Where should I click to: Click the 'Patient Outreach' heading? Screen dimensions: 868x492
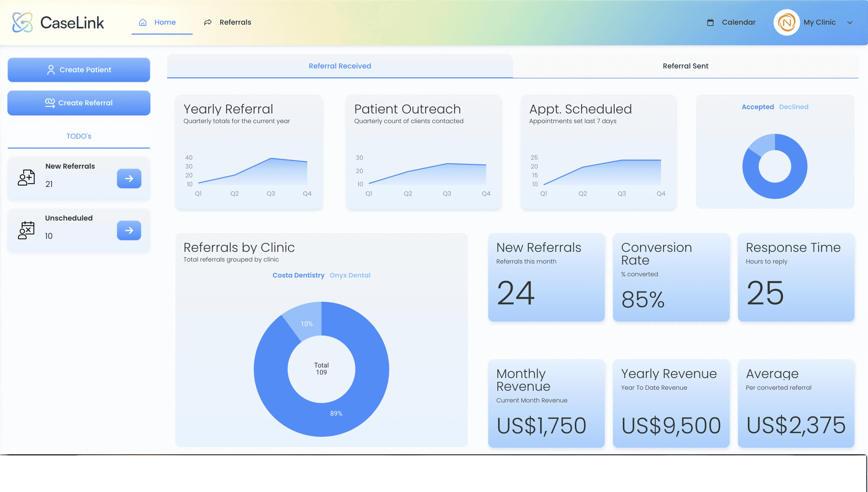407,109
